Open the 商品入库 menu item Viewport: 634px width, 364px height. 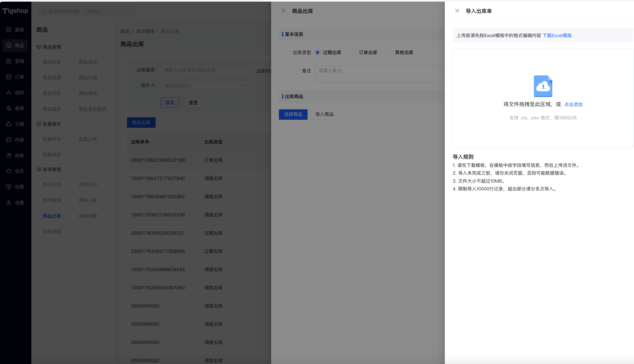point(88,200)
